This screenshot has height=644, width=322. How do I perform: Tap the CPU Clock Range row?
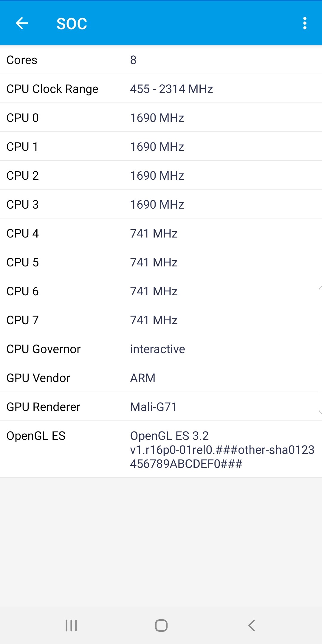coord(161,89)
